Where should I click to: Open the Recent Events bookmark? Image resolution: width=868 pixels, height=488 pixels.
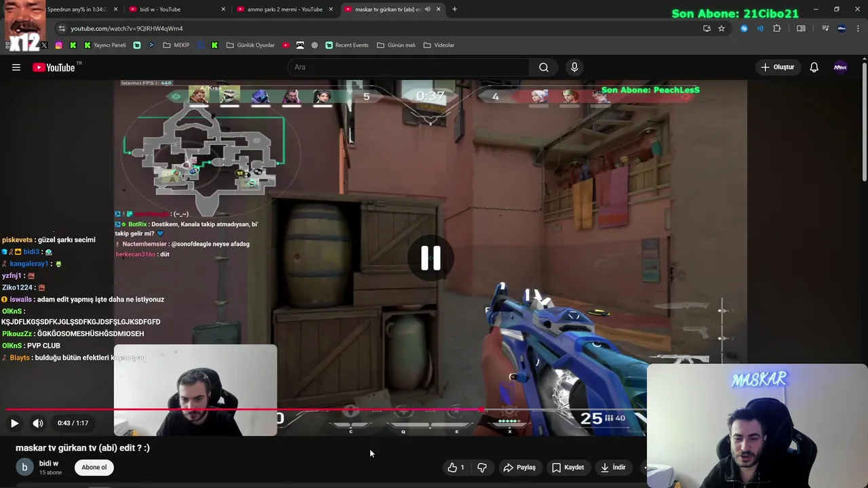click(x=347, y=45)
